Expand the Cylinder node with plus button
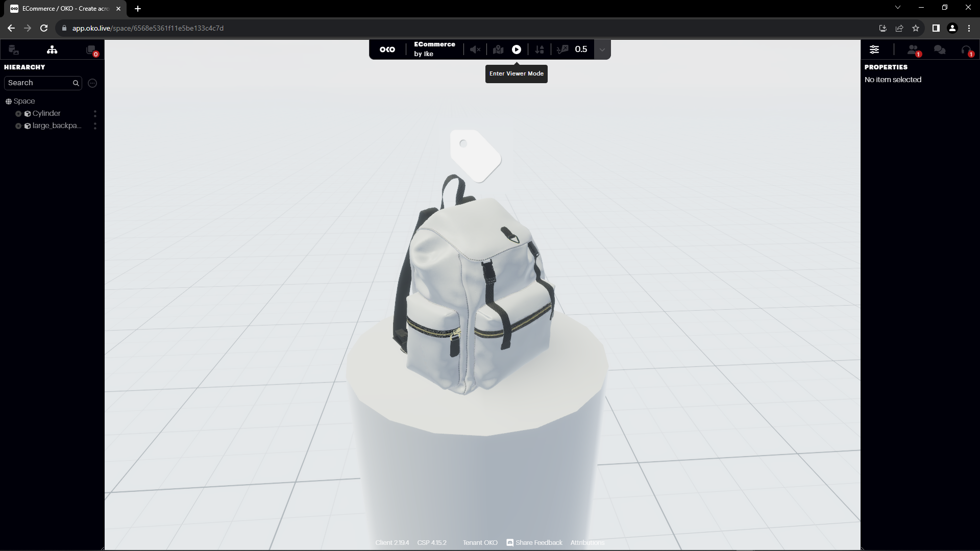The image size is (980, 551). (18, 114)
